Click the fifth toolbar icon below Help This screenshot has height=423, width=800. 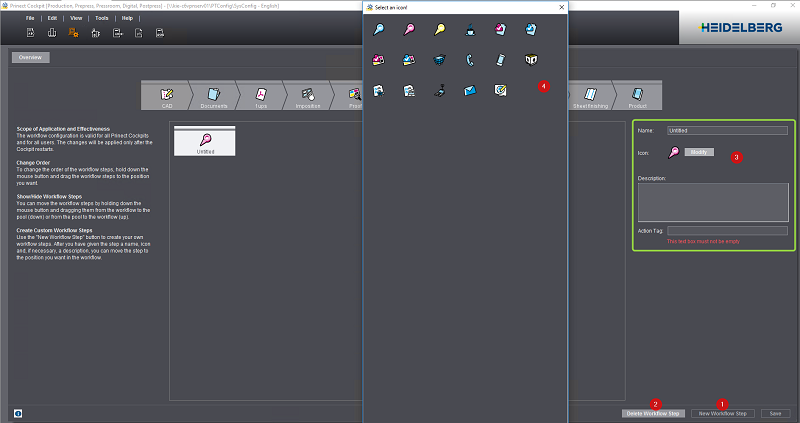pyautogui.click(x=117, y=33)
